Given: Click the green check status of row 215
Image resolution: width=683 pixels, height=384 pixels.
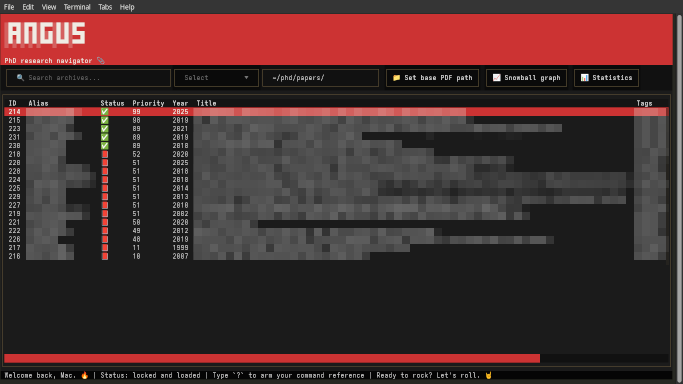Looking at the screenshot, I should (x=105, y=120).
